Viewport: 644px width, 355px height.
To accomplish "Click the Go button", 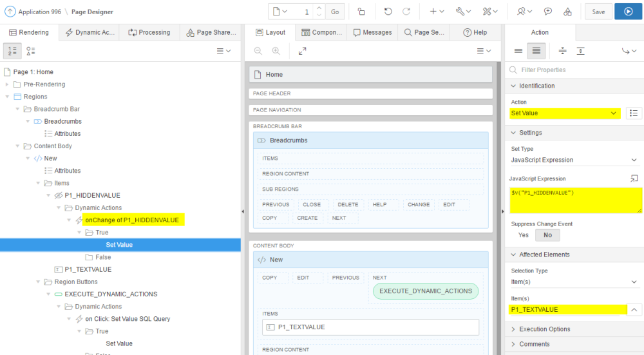I will click(x=335, y=12).
